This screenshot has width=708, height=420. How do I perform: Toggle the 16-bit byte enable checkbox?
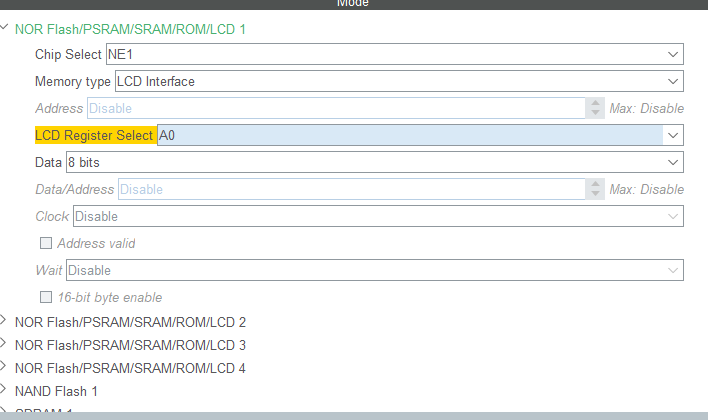click(45, 297)
